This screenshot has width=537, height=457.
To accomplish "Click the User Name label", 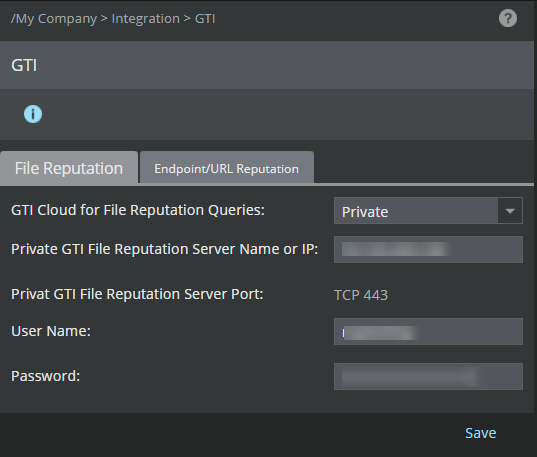I will point(51,331).
